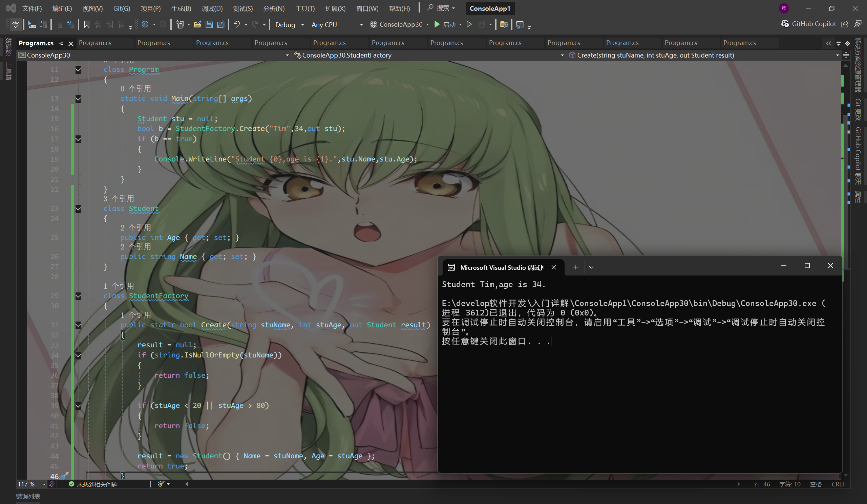Click the uncomment selected lines icon
The height and width of the screenshot is (504, 867).
pyautogui.click(x=70, y=24)
